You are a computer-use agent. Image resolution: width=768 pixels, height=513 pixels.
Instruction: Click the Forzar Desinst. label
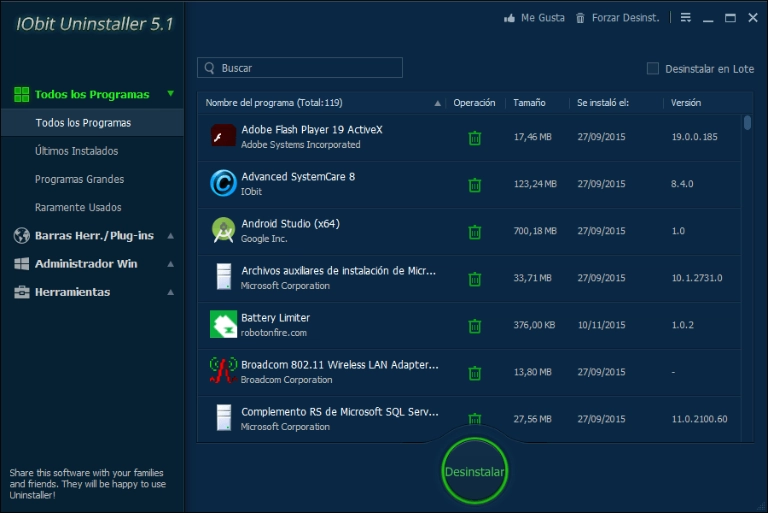point(625,18)
